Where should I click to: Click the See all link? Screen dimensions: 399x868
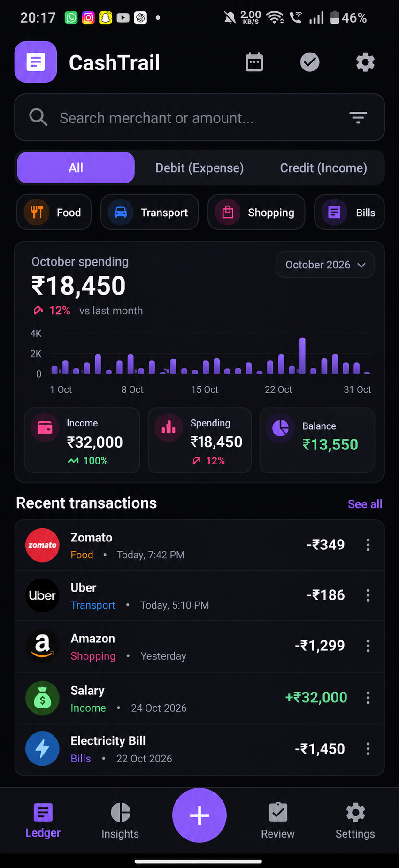[365, 504]
